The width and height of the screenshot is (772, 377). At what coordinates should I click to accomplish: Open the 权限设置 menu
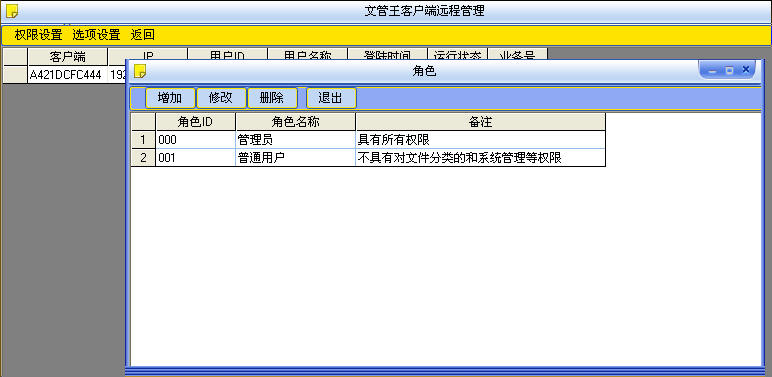pyautogui.click(x=38, y=35)
